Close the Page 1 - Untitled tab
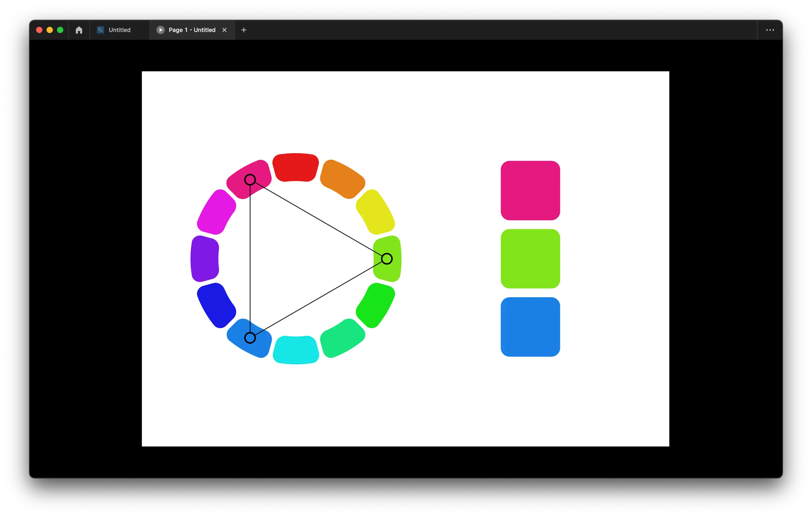812x517 pixels. click(x=225, y=30)
